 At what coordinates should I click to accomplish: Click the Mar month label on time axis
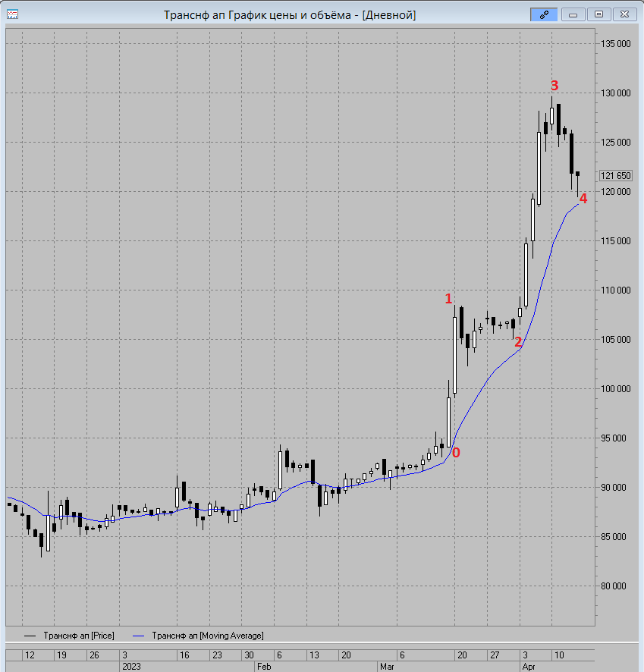point(387,667)
